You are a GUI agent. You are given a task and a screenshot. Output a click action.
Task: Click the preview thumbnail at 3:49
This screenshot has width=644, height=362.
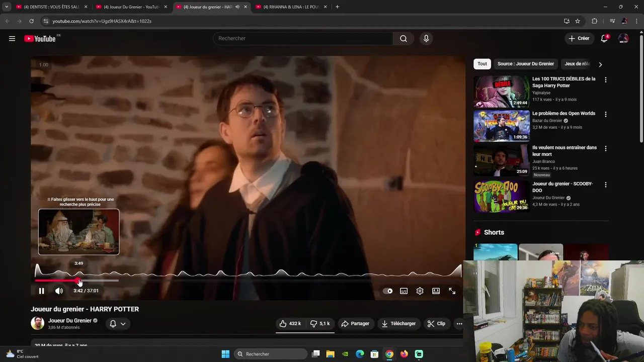(79, 232)
